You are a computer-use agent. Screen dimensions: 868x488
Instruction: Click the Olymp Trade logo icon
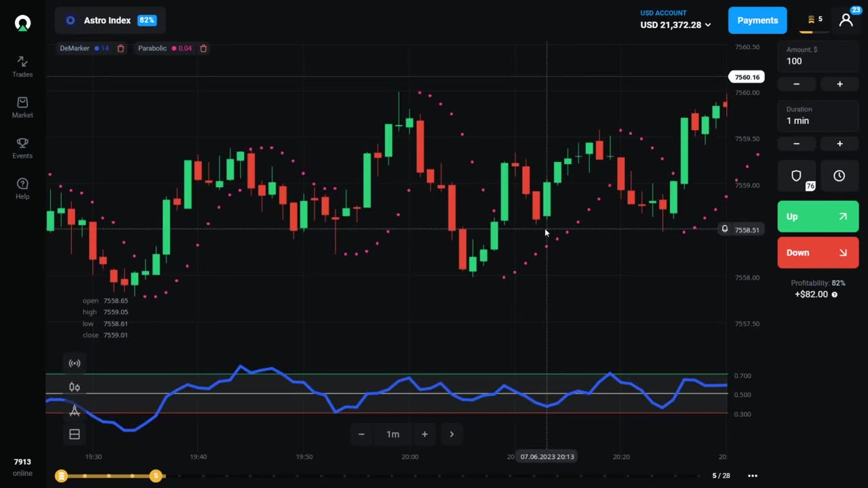coord(22,23)
